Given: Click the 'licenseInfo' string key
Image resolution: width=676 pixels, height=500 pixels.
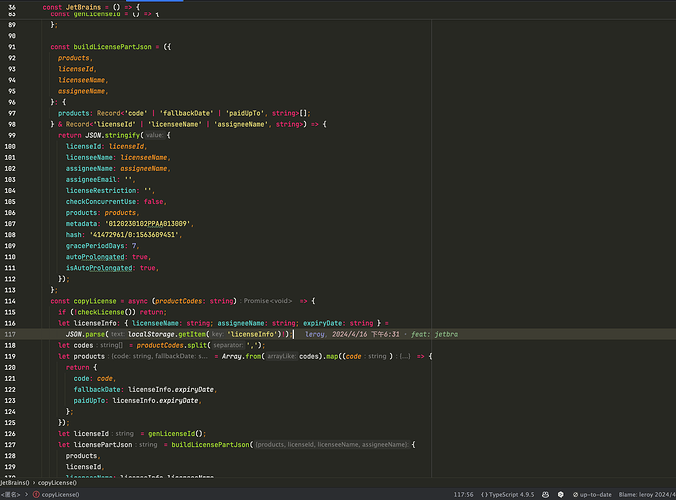Looking at the screenshot, I should [253, 334].
